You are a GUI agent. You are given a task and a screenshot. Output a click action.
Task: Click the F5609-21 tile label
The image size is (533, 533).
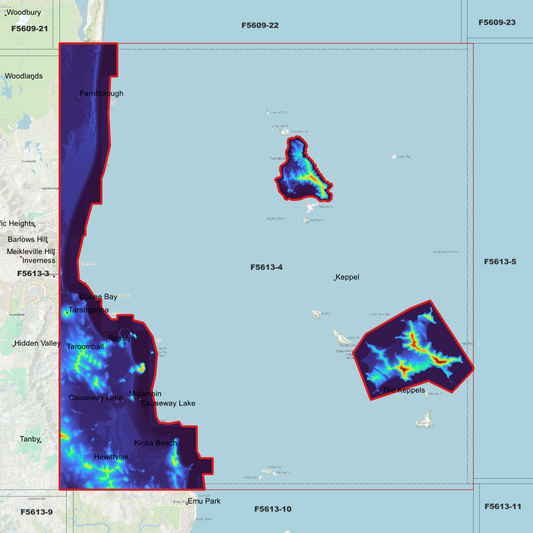coord(30,29)
